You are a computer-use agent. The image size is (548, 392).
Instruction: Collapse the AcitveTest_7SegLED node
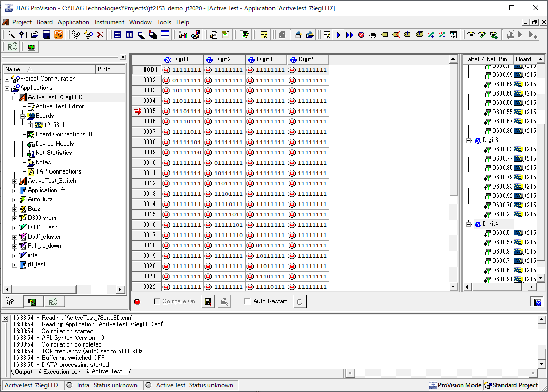pos(15,98)
